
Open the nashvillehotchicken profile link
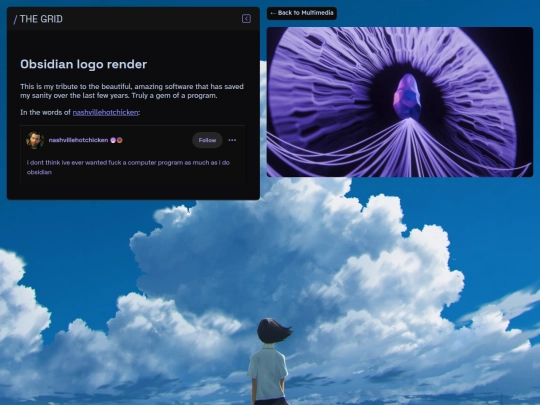point(105,112)
